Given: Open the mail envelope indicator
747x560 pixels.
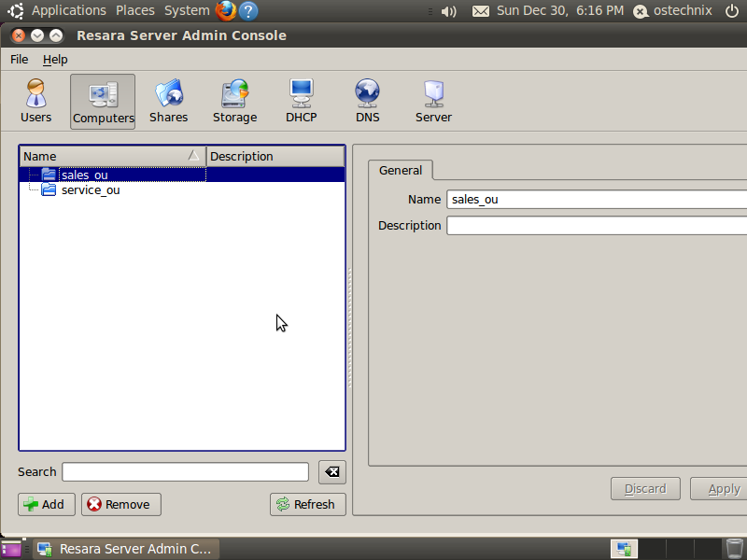Looking at the screenshot, I should [x=481, y=11].
